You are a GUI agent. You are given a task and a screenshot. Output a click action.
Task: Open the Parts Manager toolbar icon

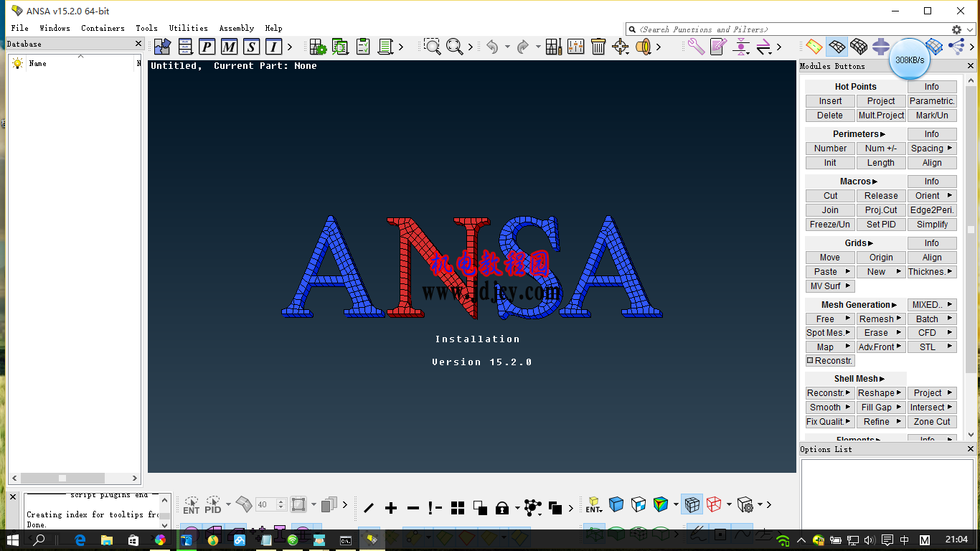[163, 47]
